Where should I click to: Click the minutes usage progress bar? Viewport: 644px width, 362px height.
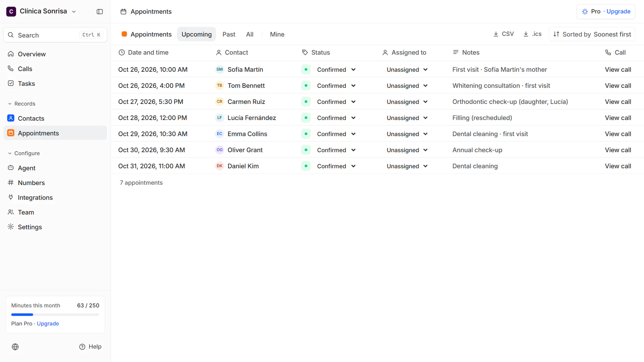pyautogui.click(x=55, y=315)
